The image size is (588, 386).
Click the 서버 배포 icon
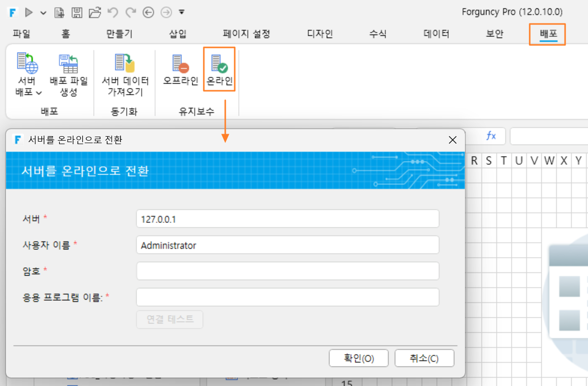(x=27, y=63)
